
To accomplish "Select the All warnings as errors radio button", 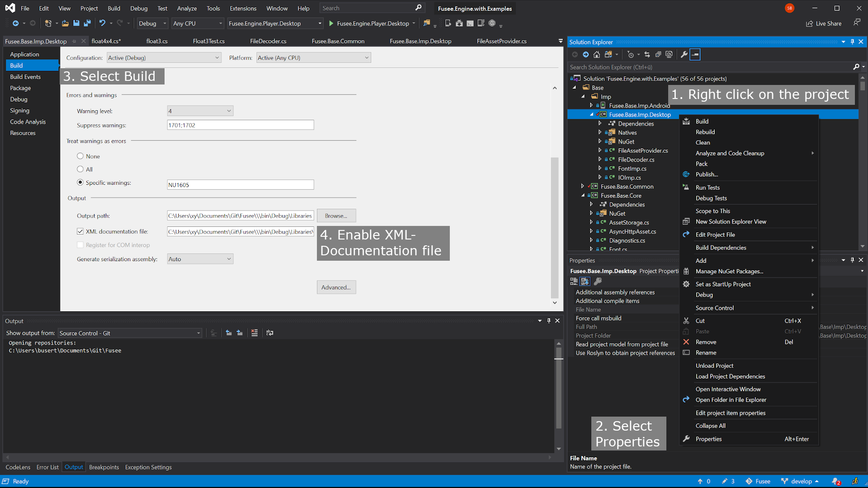I will coord(80,169).
